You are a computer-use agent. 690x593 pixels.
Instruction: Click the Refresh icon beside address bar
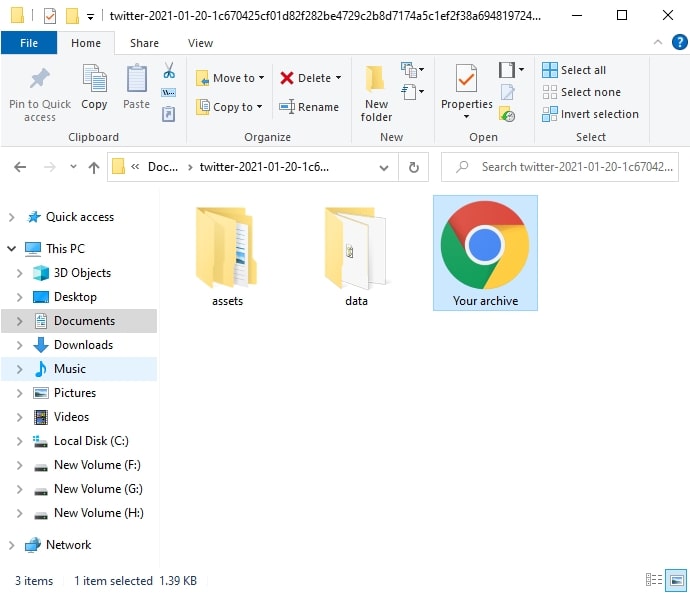(x=414, y=167)
